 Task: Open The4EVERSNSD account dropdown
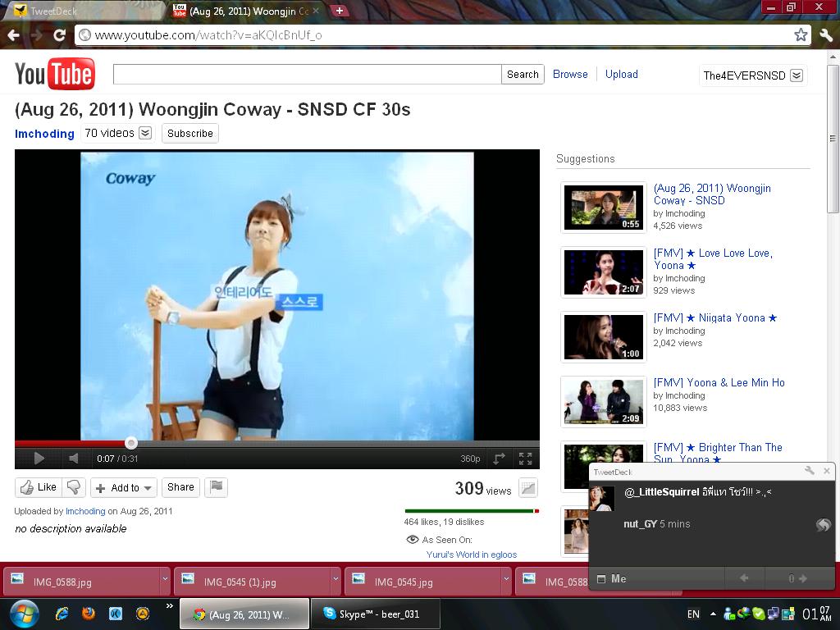753,75
